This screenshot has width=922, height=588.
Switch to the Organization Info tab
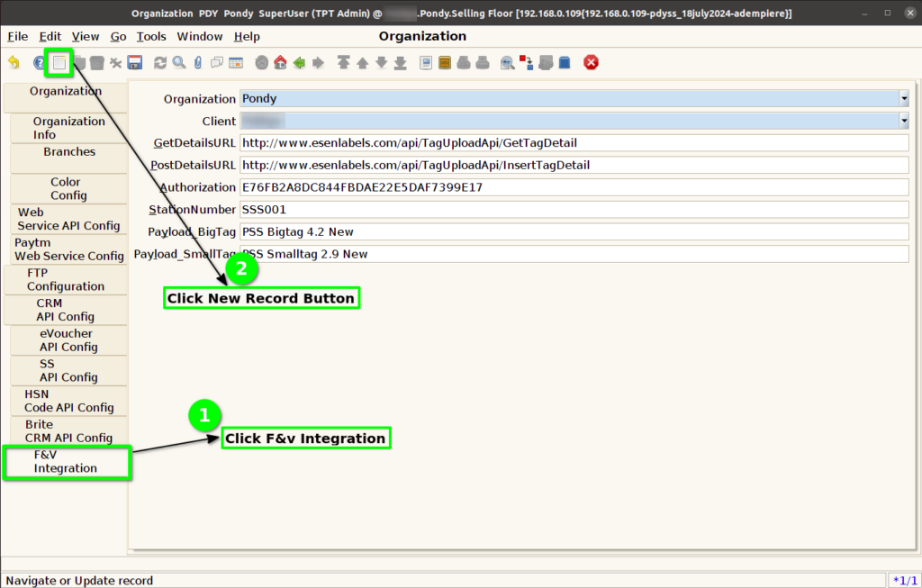(x=68, y=128)
